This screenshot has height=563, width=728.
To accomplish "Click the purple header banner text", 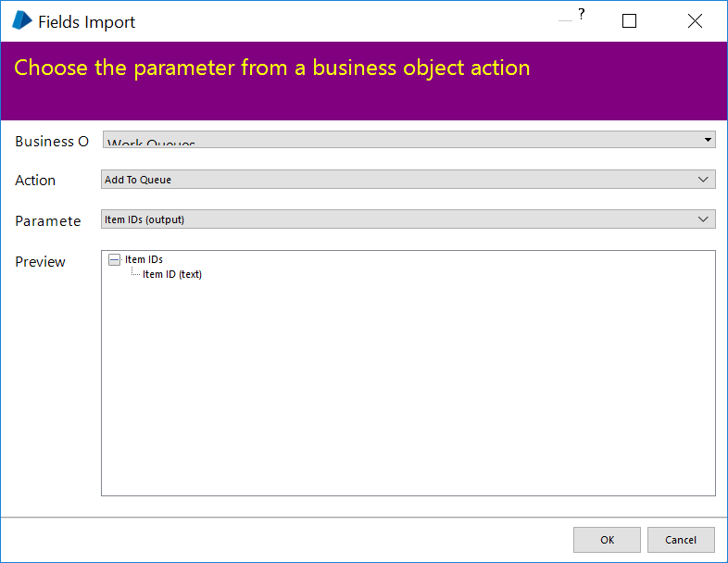I will click(271, 68).
